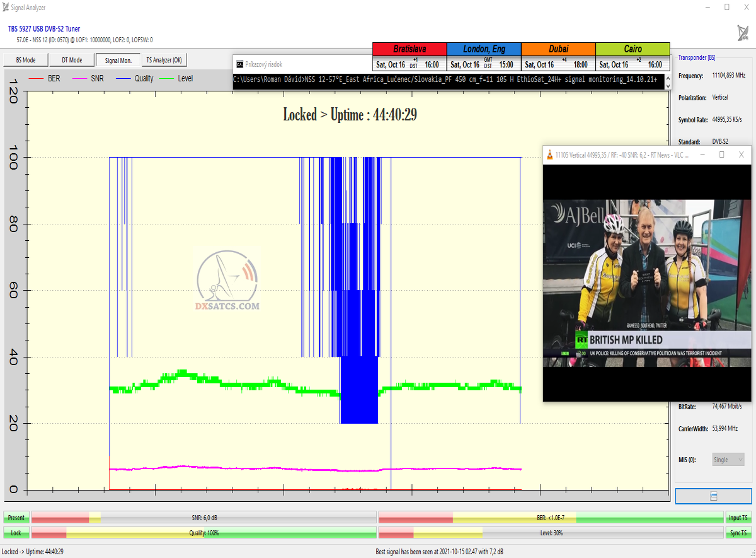Click the Signal Analyzer app icon in title bar
The width and height of the screenshot is (756, 558).
coord(6,7)
